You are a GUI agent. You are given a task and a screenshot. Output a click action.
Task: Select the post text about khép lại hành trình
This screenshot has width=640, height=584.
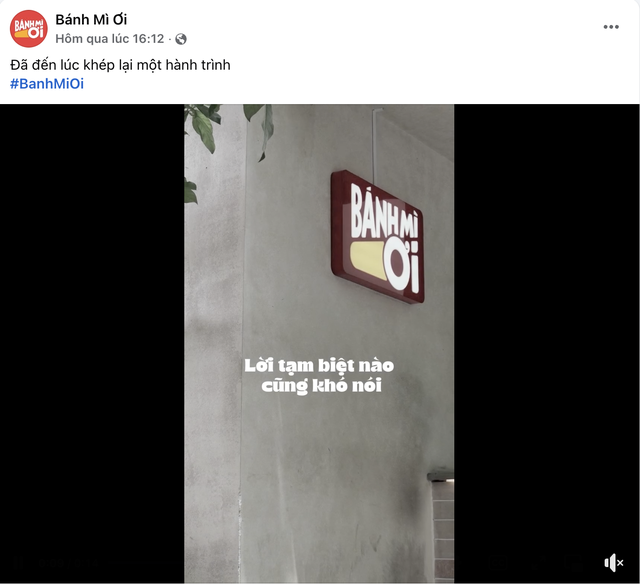click(x=120, y=65)
